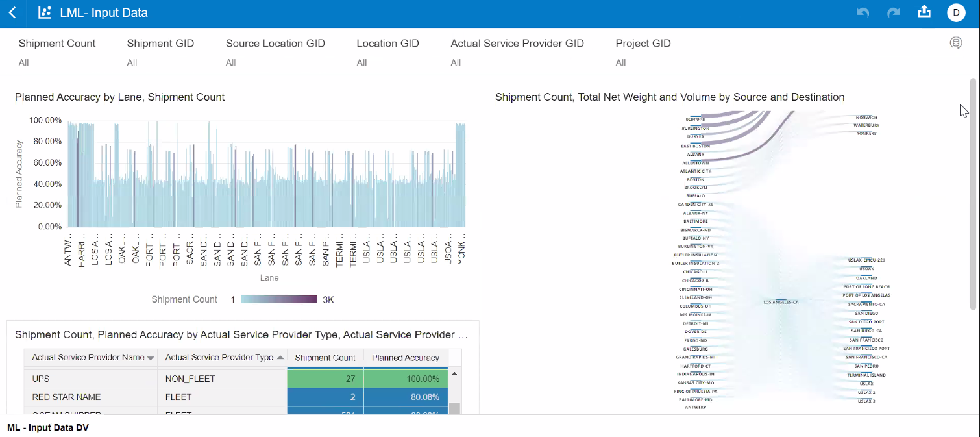Screen dimensions: 980x437
Task: Click the redo icon
Action: (894, 13)
